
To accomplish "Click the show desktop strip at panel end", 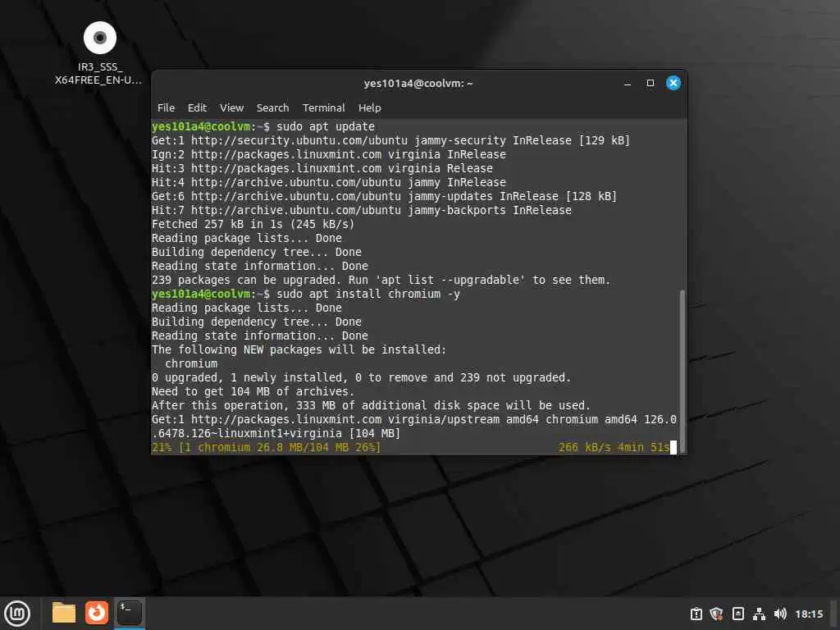I will coord(834,614).
